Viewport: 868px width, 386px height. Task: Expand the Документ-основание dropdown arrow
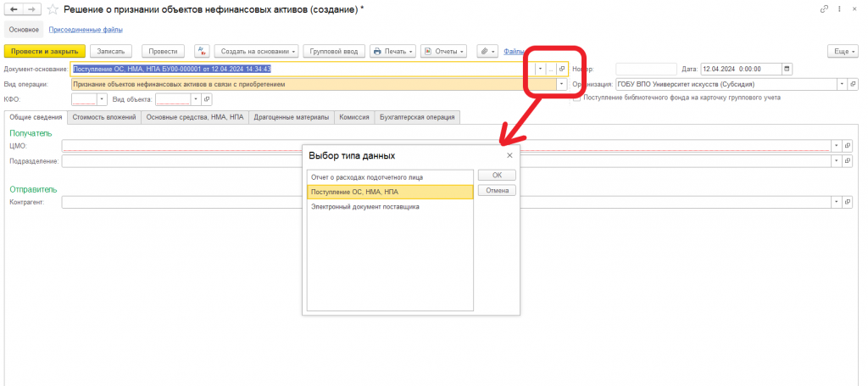[x=540, y=70]
